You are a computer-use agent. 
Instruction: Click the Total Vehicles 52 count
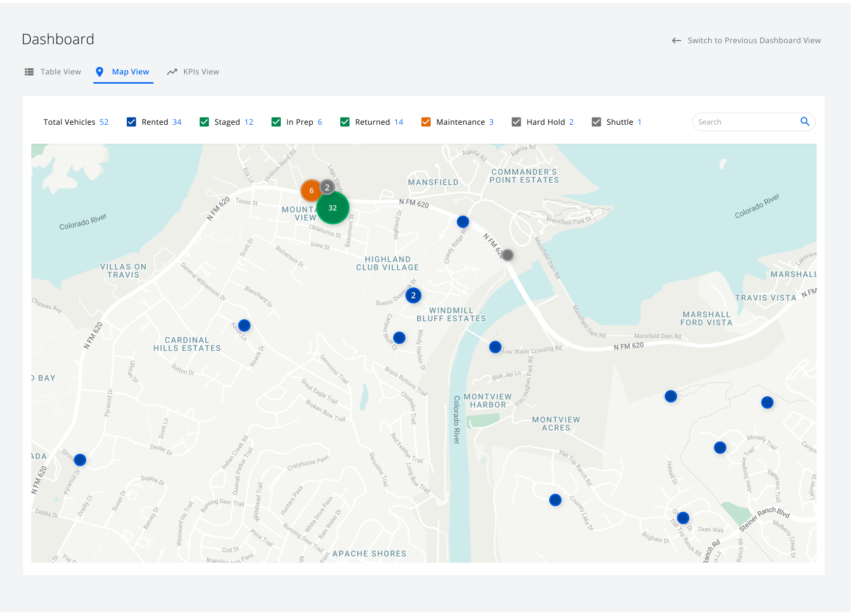pyautogui.click(x=76, y=122)
